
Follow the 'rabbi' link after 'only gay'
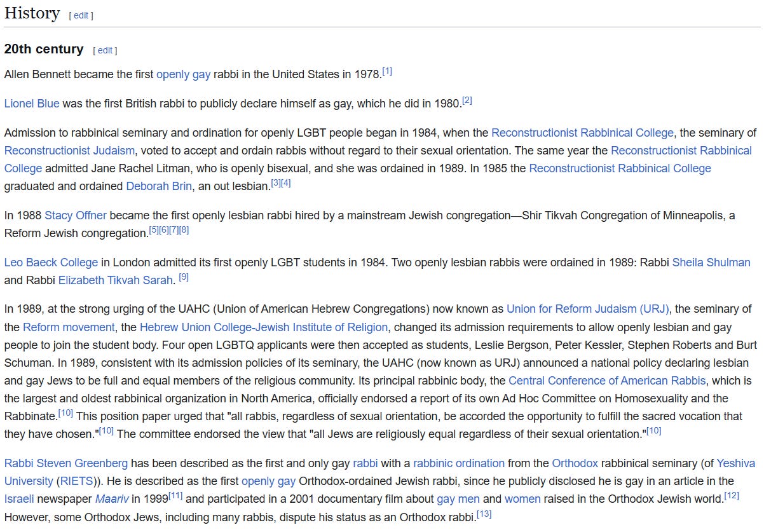[x=365, y=463]
